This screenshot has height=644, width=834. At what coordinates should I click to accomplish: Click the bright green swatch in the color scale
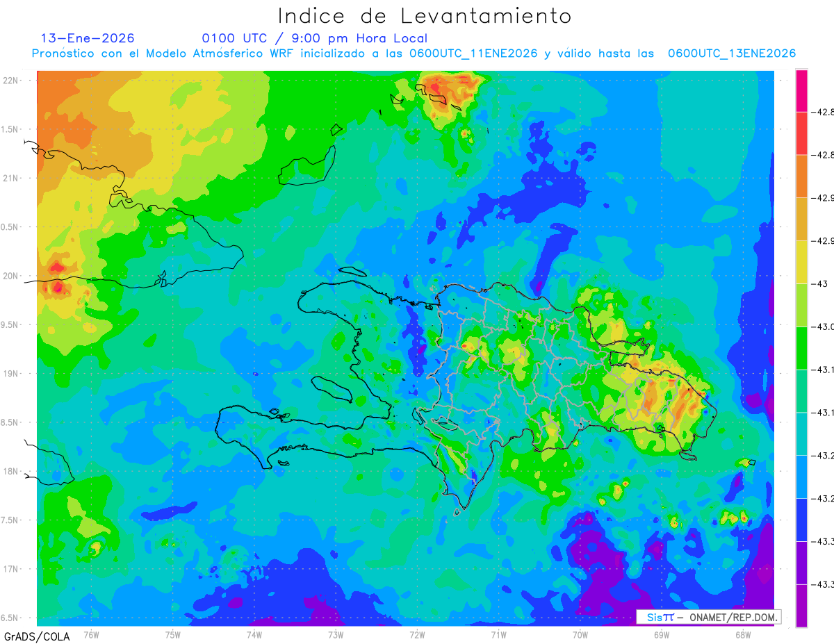click(x=801, y=349)
